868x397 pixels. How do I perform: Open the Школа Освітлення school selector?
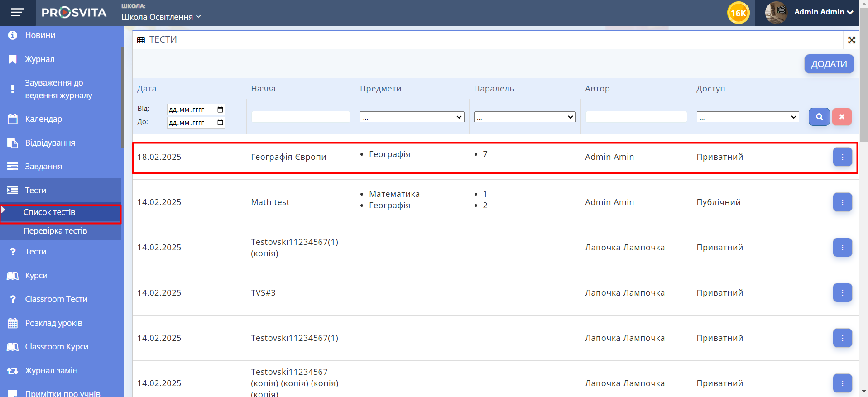[161, 17]
